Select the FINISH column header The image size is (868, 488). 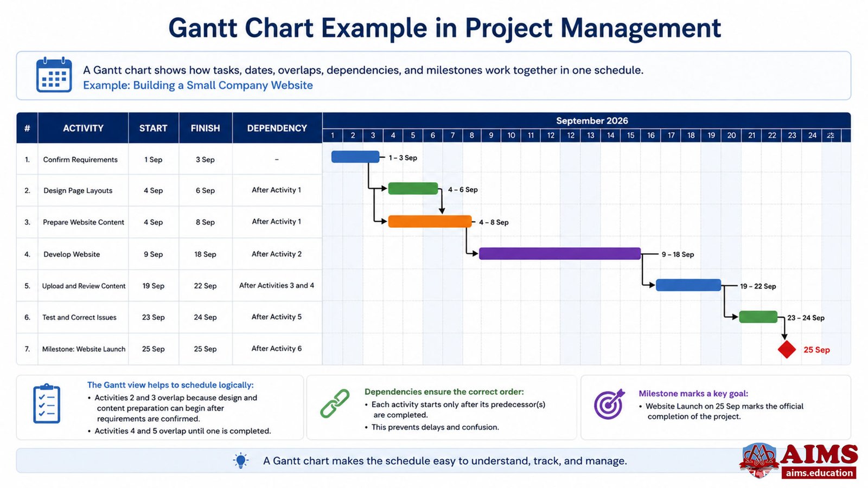pyautogui.click(x=205, y=128)
